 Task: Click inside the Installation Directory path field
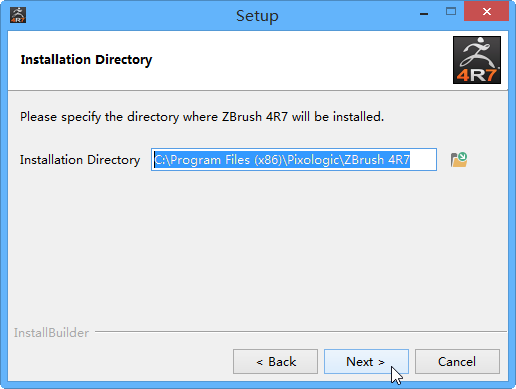(x=294, y=160)
